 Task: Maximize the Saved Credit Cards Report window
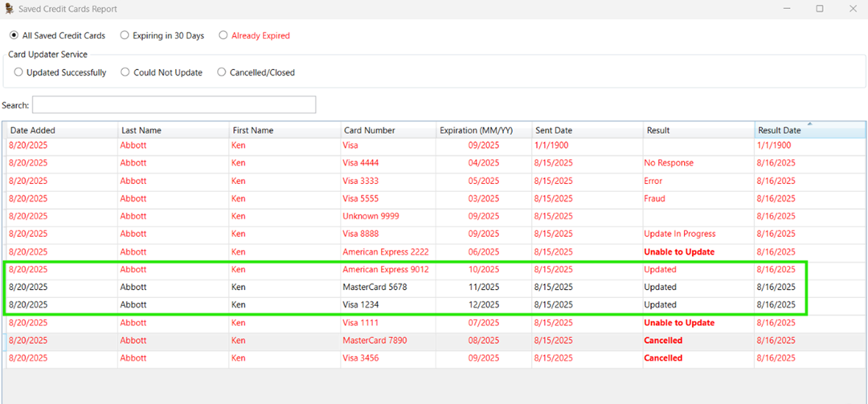(x=819, y=9)
